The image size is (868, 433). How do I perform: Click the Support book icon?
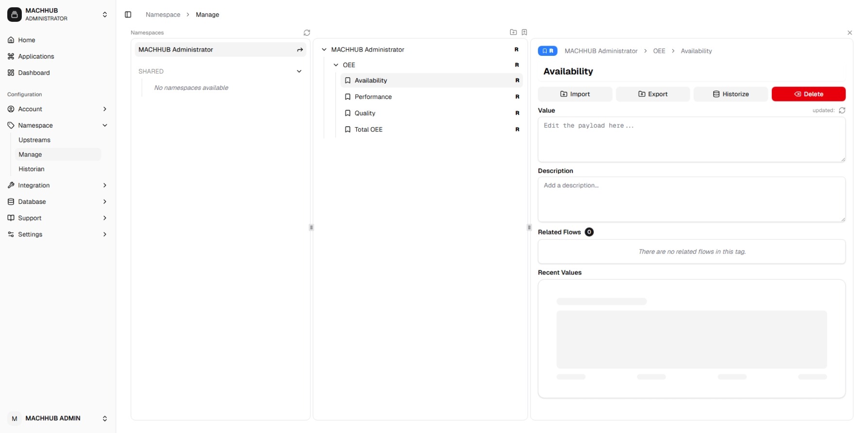coord(11,218)
